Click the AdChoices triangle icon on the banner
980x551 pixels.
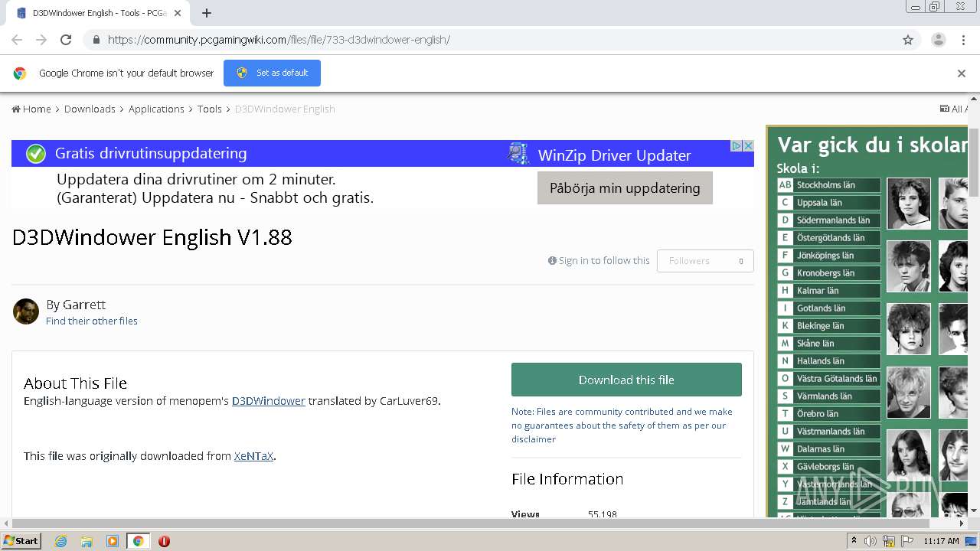click(737, 145)
